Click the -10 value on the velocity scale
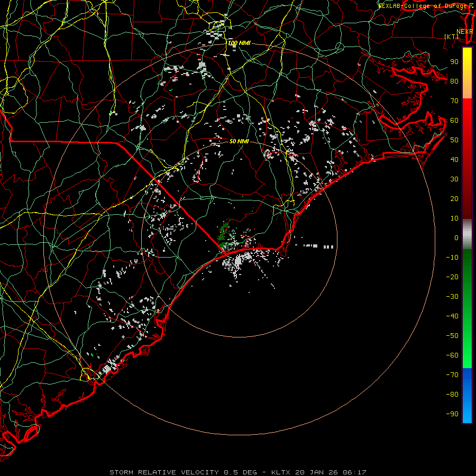The image size is (476, 476). tap(452, 258)
